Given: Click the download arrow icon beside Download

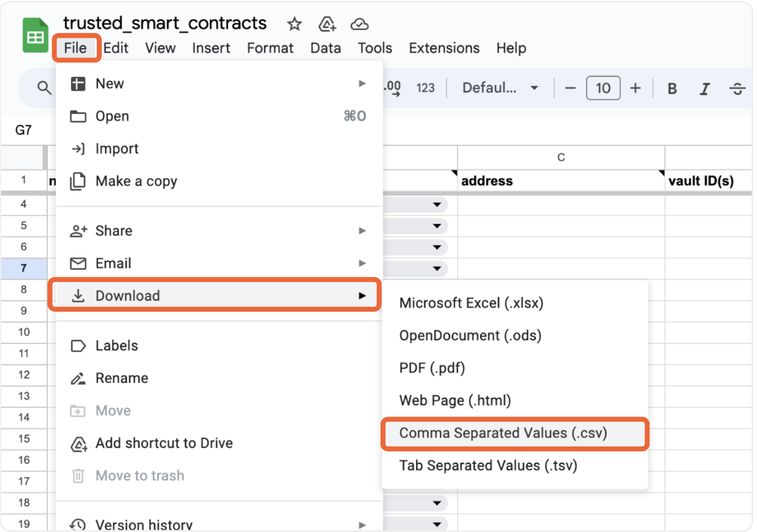Looking at the screenshot, I should pyautogui.click(x=78, y=296).
